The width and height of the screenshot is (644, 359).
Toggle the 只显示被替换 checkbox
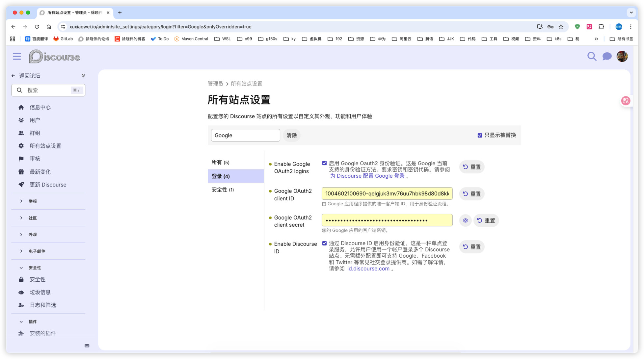click(x=480, y=135)
